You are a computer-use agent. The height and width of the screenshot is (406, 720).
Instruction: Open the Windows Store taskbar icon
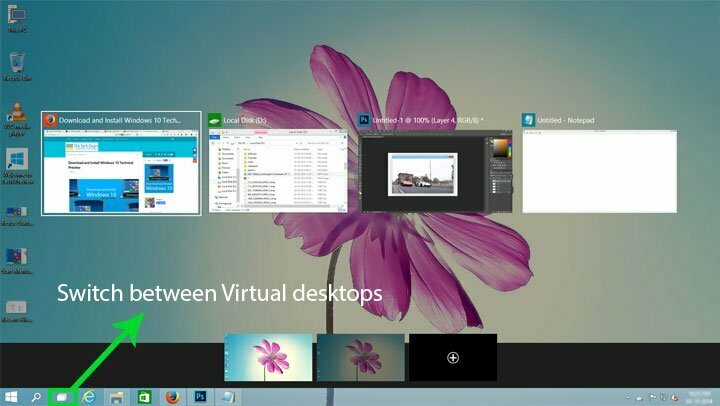(144, 397)
